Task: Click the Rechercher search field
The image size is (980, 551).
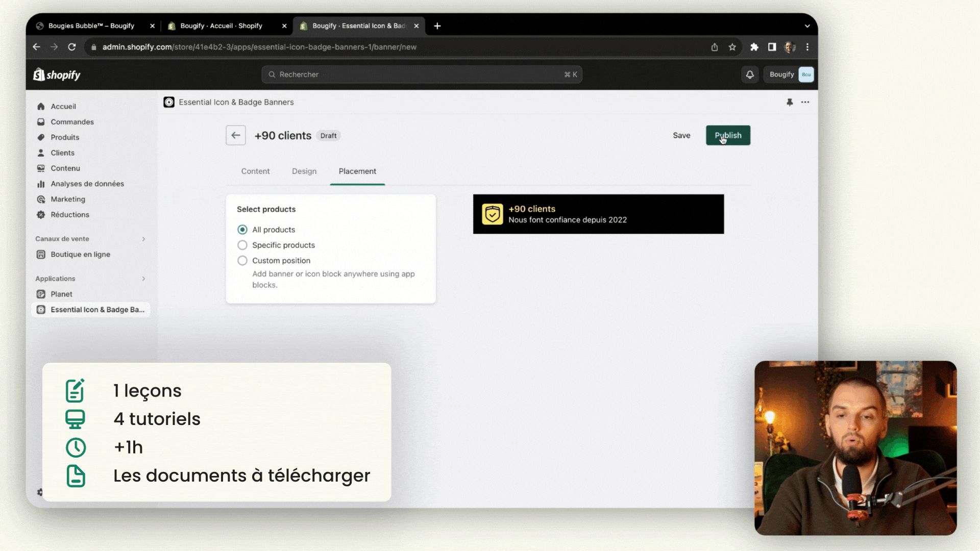Action: tap(422, 74)
